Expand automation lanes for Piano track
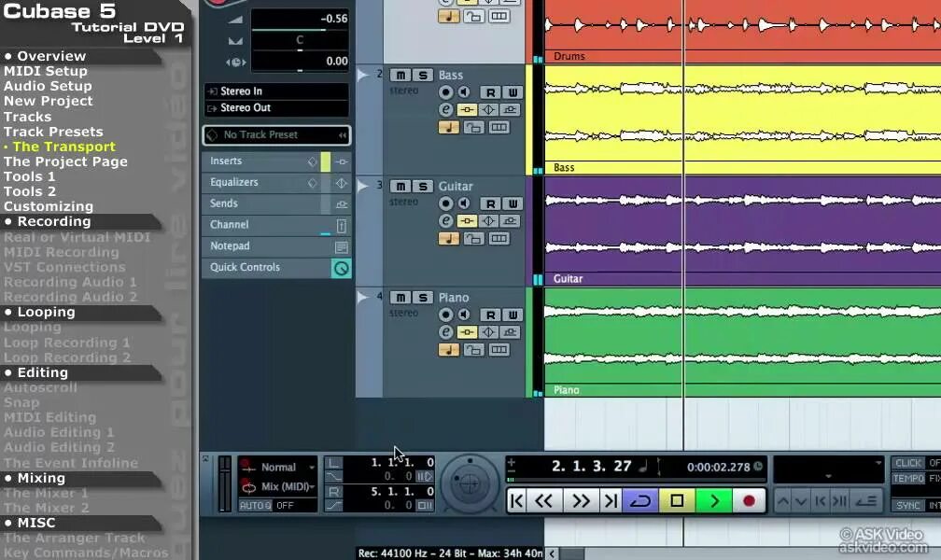 click(362, 297)
